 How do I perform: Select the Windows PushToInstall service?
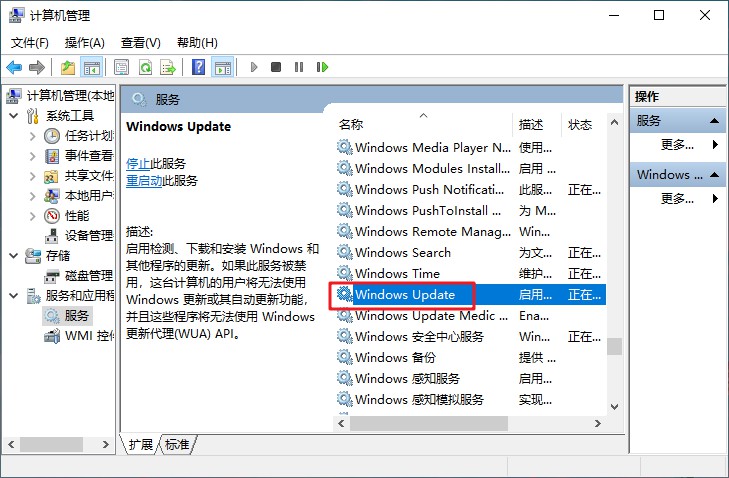470,210
